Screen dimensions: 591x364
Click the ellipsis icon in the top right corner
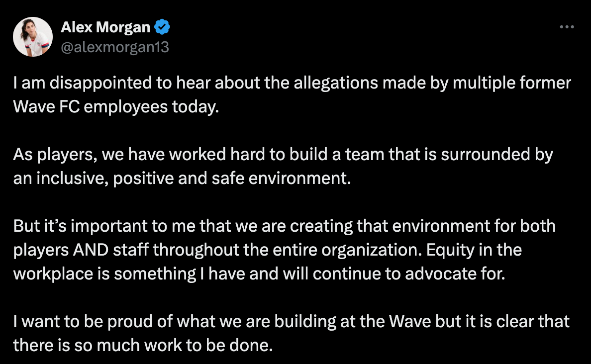point(567,27)
